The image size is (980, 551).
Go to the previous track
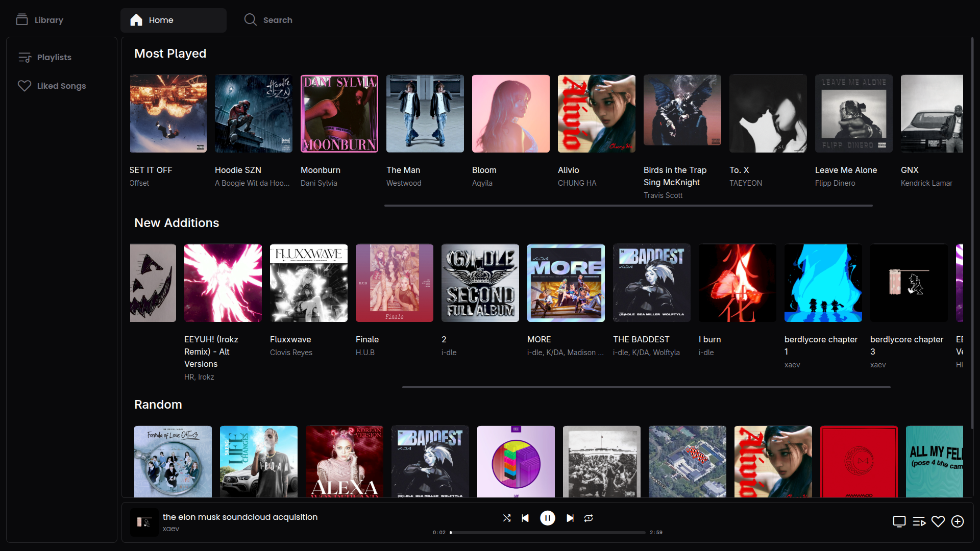(525, 518)
